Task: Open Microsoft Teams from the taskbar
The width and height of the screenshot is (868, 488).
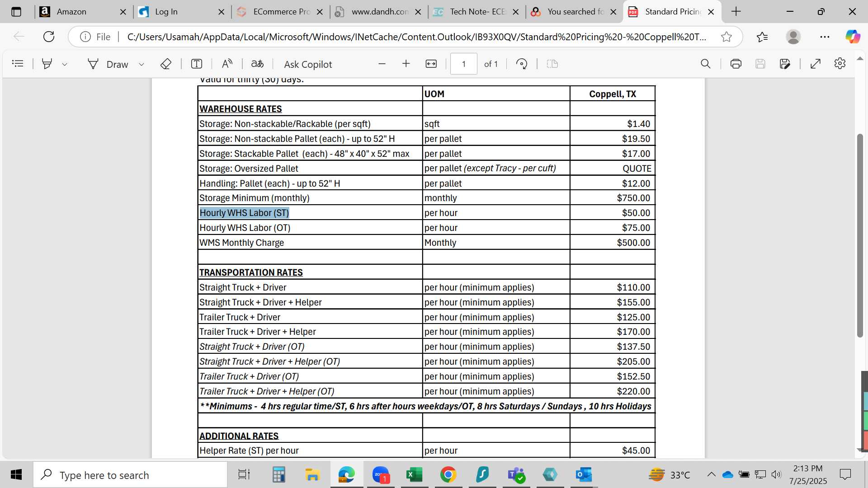Action: (516, 475)
